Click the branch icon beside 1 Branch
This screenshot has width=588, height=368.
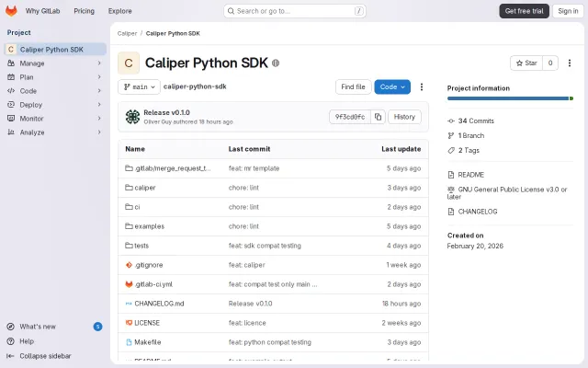[451, 135]
